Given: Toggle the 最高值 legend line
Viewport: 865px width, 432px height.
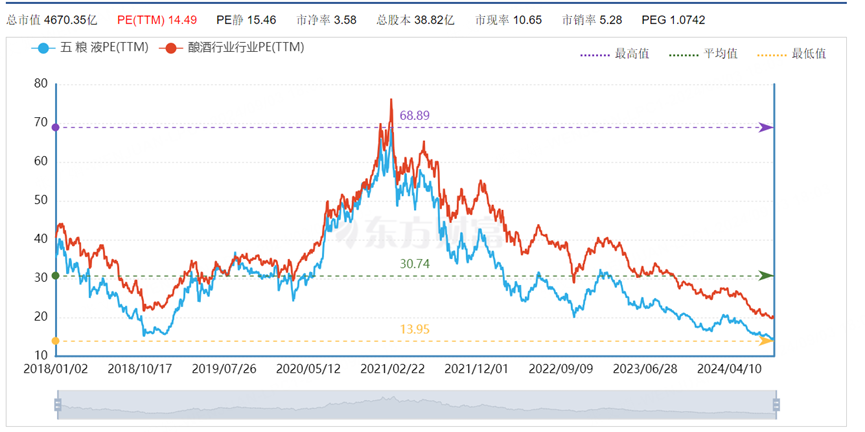Looking at the screenshot, I should click(613, 54).
